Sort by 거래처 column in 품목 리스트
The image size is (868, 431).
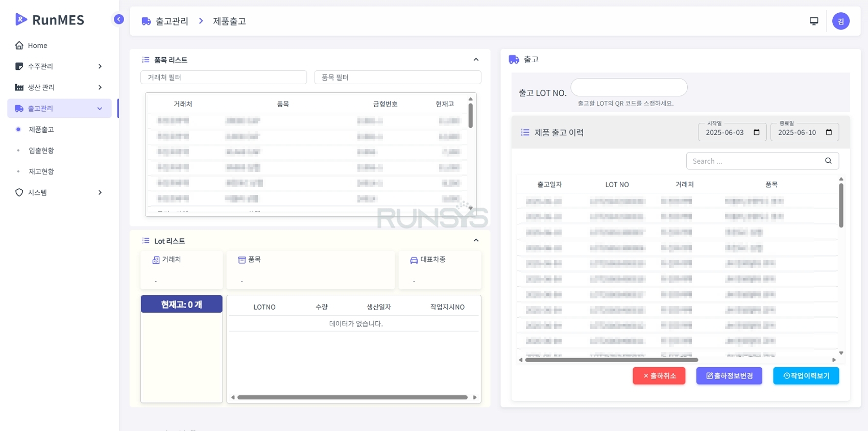183,104
